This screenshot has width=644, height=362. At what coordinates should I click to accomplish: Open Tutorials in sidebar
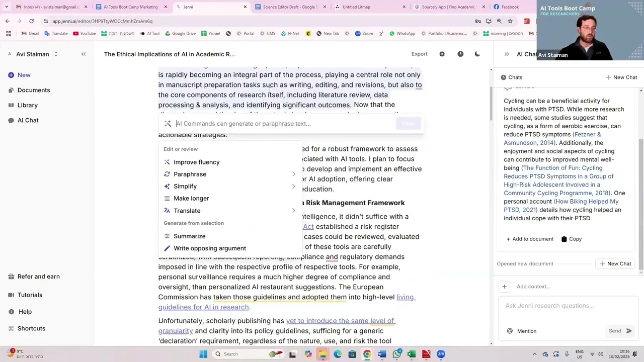tap(25, 295)
